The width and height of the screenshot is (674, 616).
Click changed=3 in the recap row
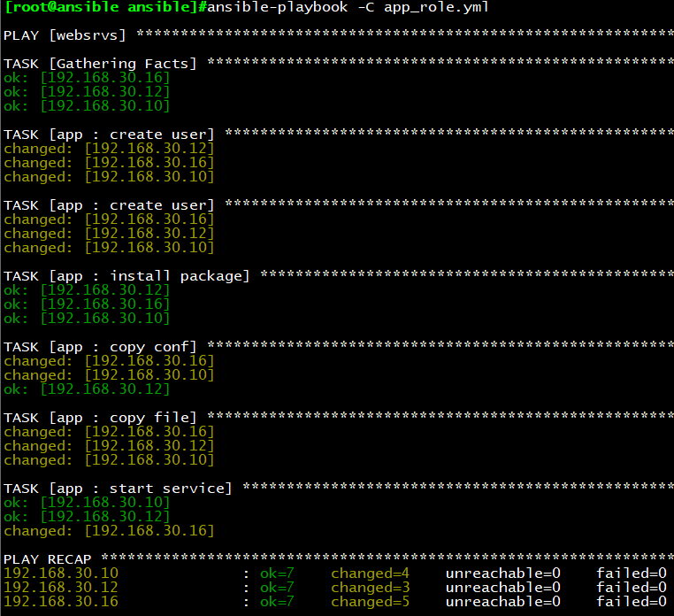(371, 588)
